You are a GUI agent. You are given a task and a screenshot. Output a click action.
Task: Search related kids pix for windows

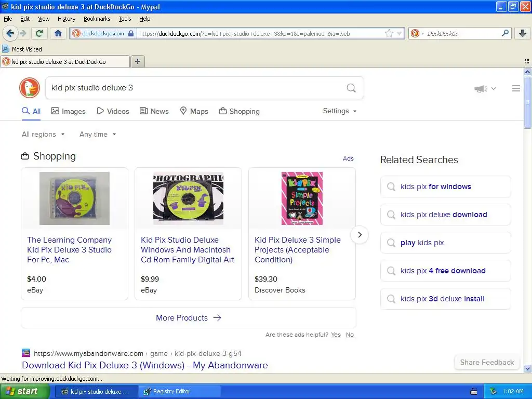[445, 187]
